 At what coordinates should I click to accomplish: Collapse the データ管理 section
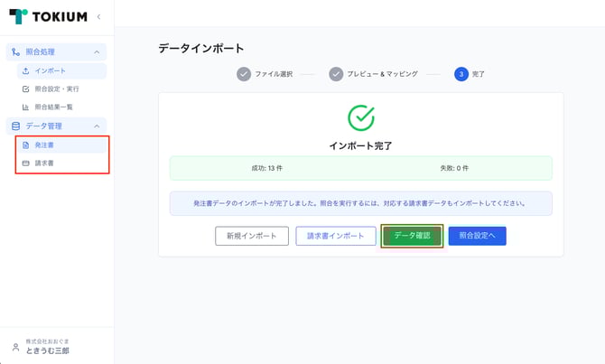click(x=97, y=126)
